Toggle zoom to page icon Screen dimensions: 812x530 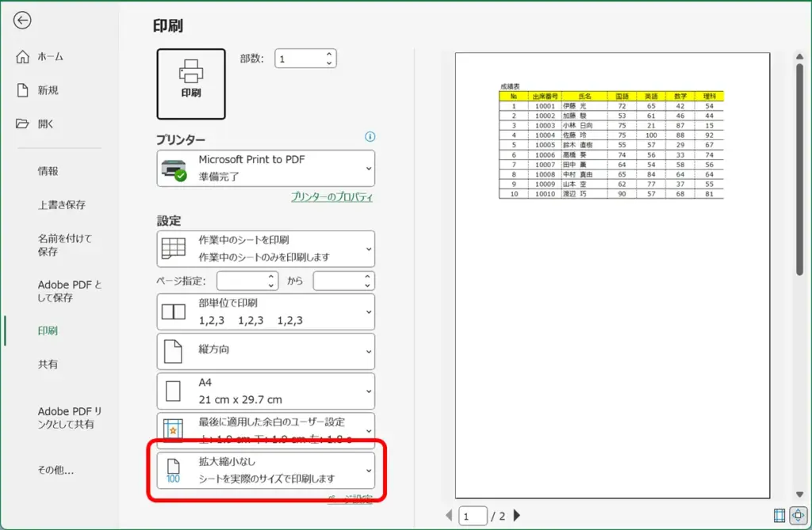tap(798, 516)
